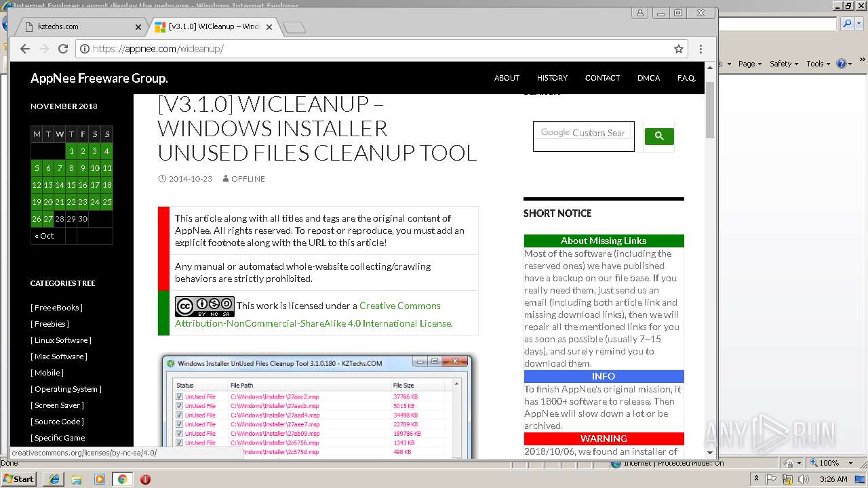Click the AppNee Freeware Group site title
The width and height of the screenshot is (868, 488).
[99, 79]
